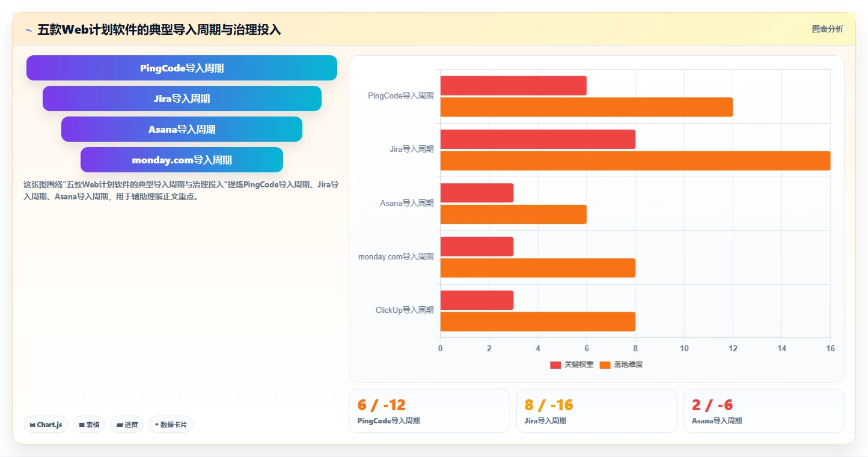Click the PingCode导入周期 axis label in chart
The height and width of the screenshot is (457, 868).
point(401,95)
